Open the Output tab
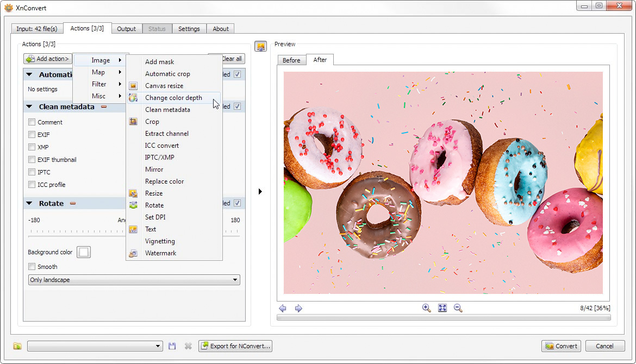Screen dimensions: 636x364 (127, 29)
